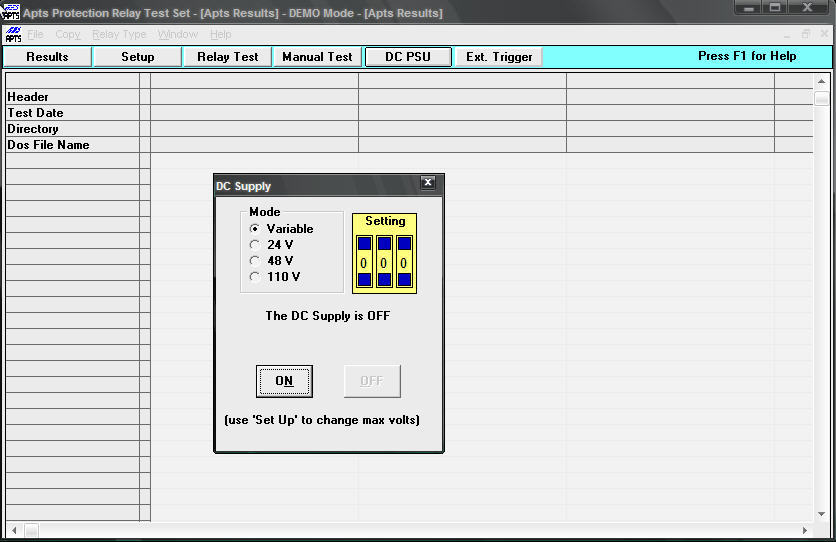
Task: Open the Relay Type menu
Action: coord(119,34)
